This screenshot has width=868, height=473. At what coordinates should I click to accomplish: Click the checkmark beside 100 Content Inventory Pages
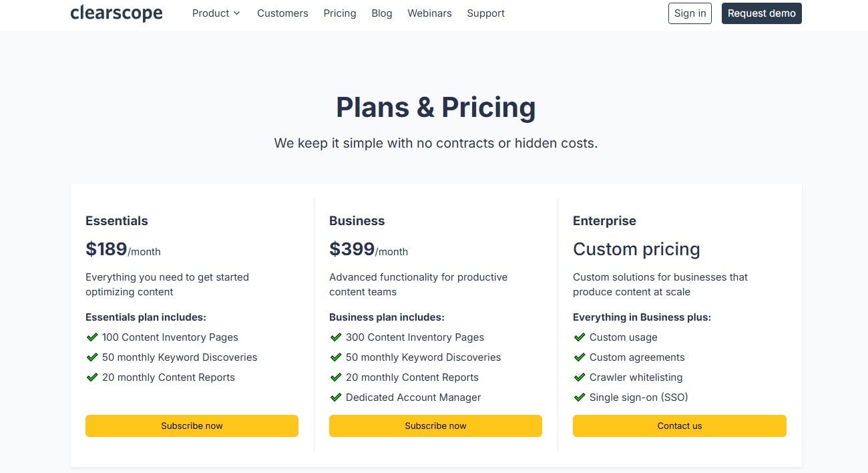click(x=92, y=337)
